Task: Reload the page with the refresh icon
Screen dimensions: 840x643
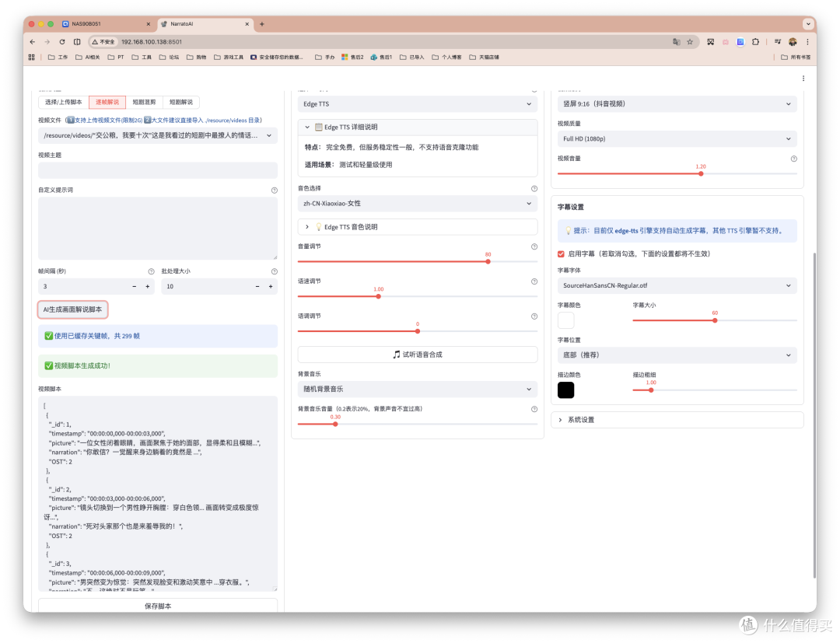Action: point(62,42)
